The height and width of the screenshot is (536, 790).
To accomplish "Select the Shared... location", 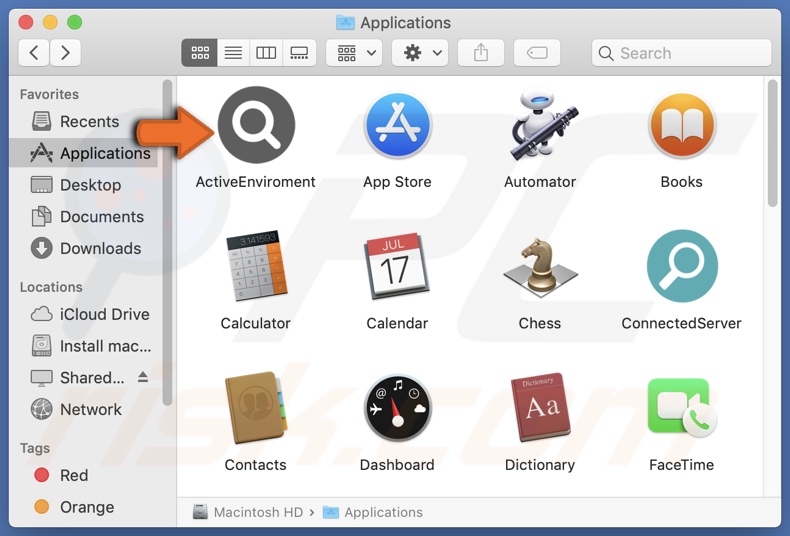I will [78, 378].
